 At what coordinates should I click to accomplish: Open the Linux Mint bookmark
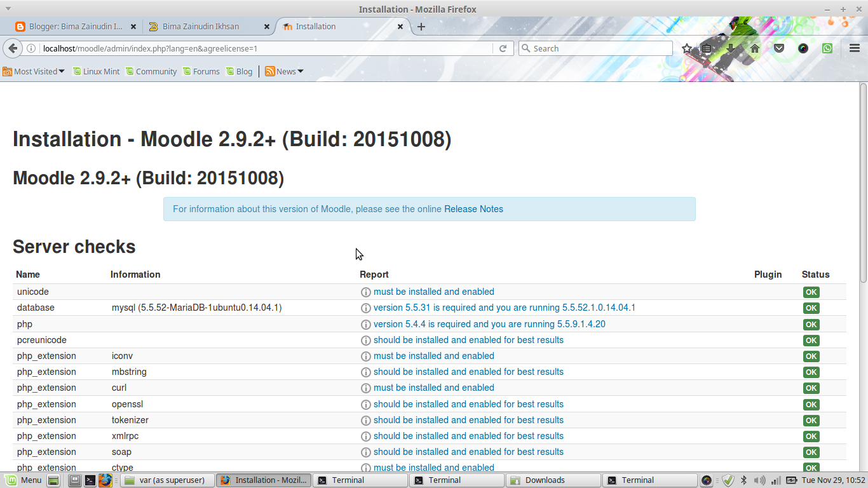coord(96,71)
